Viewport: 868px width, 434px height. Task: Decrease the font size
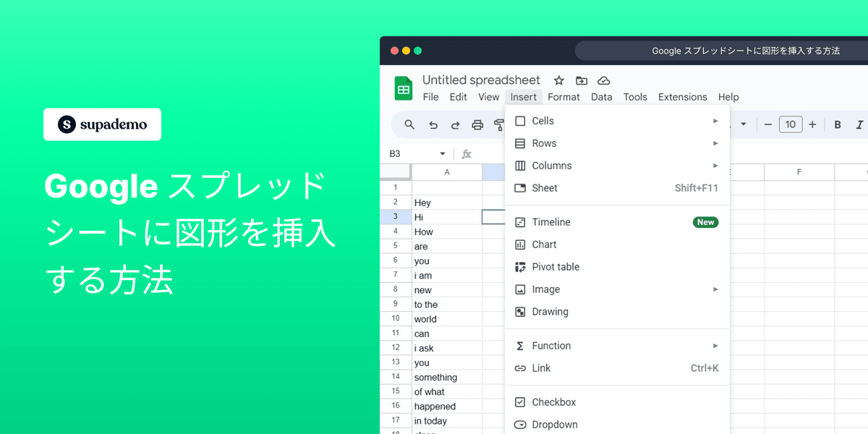click(767, 124)
